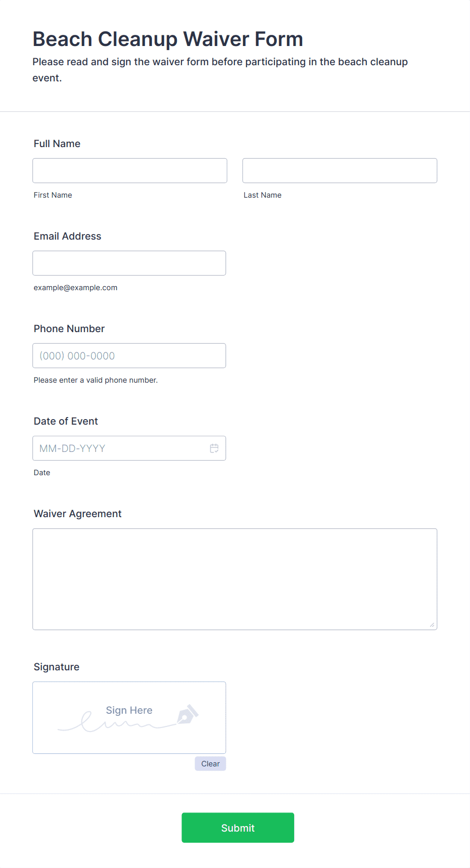Click inside the Waiver Agreement text area

(235, 579)
